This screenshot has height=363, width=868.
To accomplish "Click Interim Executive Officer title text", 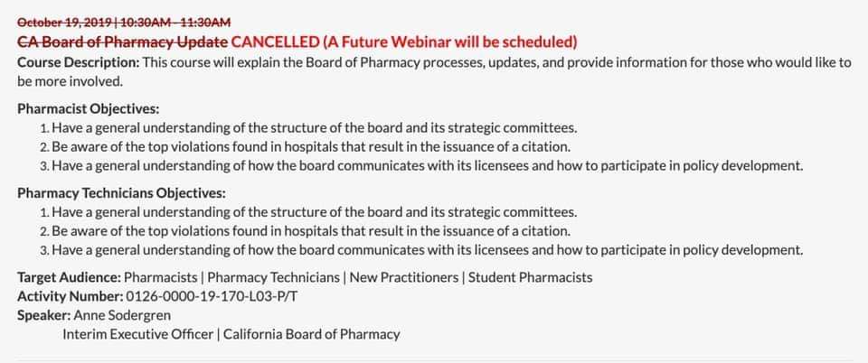I will point(137,335).
